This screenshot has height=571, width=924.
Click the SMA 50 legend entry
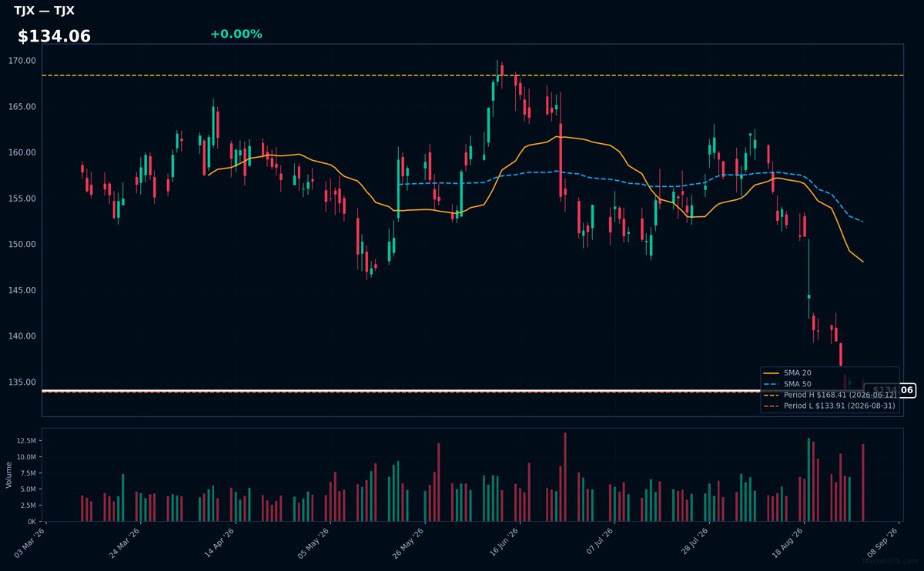tap(786, 383)
